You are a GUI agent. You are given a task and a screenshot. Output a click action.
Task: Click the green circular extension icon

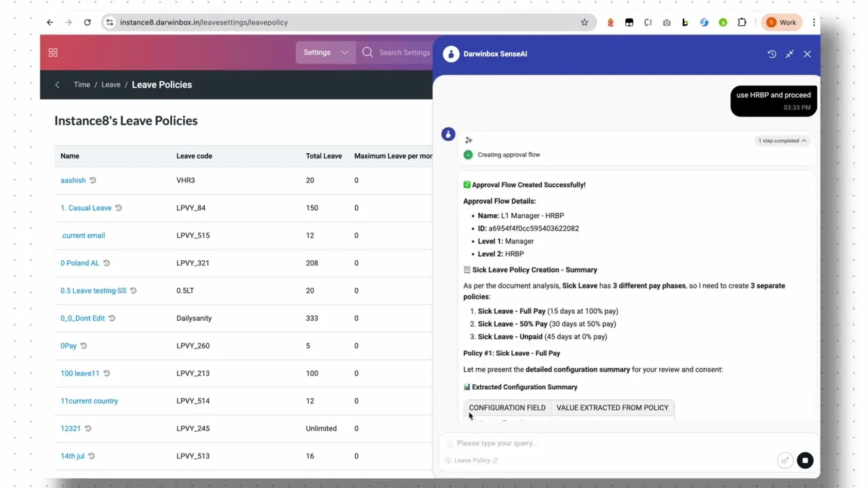click(723, 22)
